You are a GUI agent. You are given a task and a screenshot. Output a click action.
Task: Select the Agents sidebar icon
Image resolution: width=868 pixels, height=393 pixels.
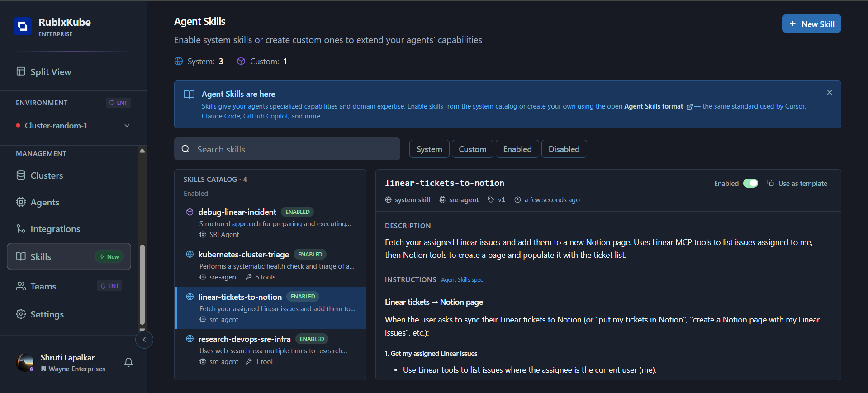click(x=45, y=202)
